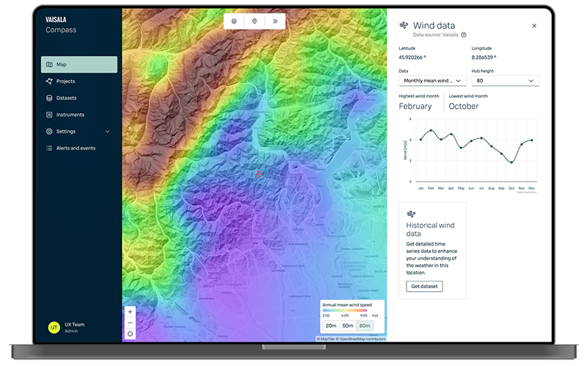The width and height of the screenshot is (588, 366).
Task: Select the 80m wind height option
Action: 365,326
